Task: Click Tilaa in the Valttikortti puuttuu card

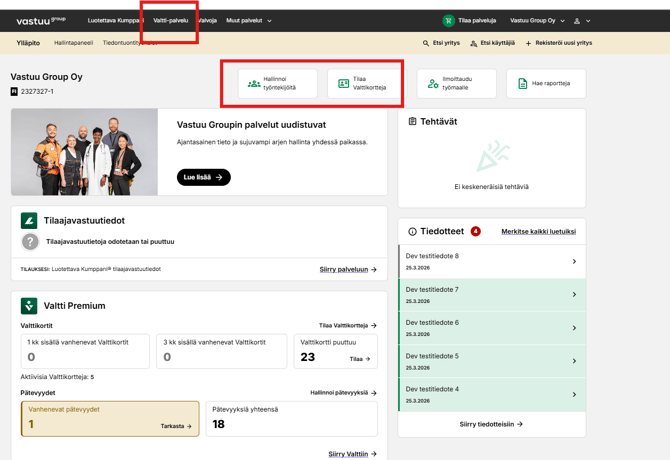Action: click(x=360, y=359)
